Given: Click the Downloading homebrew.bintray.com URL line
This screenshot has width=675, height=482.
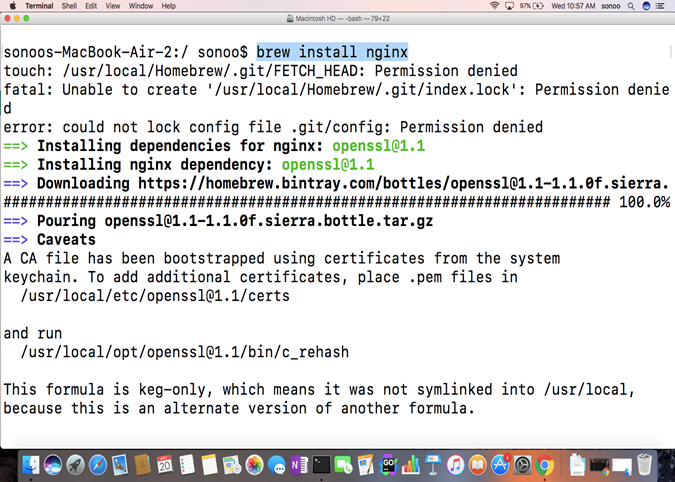Looking at the screenshot, I should (336, 183).
